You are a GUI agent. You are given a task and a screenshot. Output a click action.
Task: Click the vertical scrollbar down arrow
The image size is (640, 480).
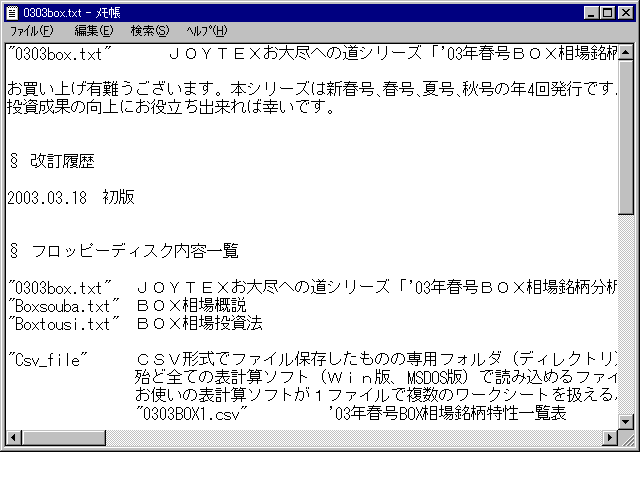point(625,422)
